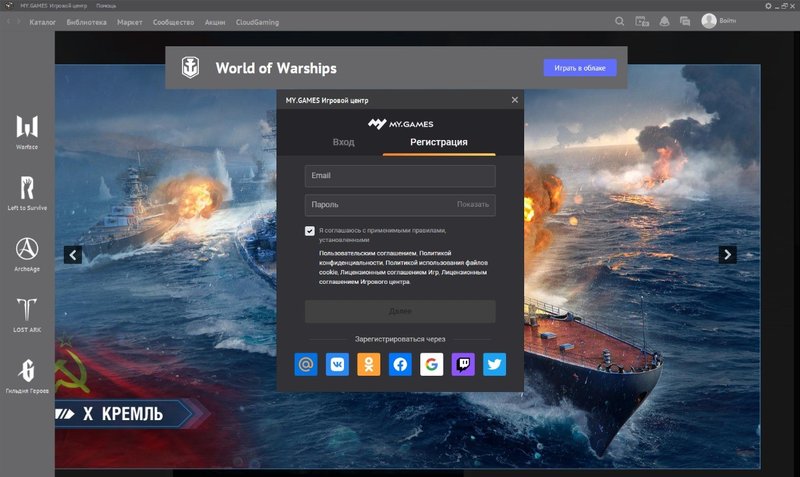Open Лицензионным соглашением Игр link
800x477 pixels.
point(389,272)
